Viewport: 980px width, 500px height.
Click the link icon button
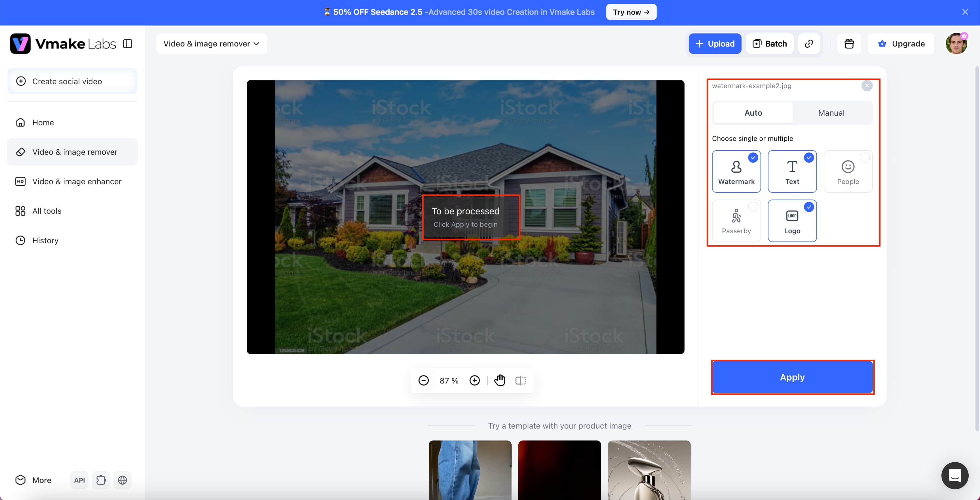(x=809, y=44)
